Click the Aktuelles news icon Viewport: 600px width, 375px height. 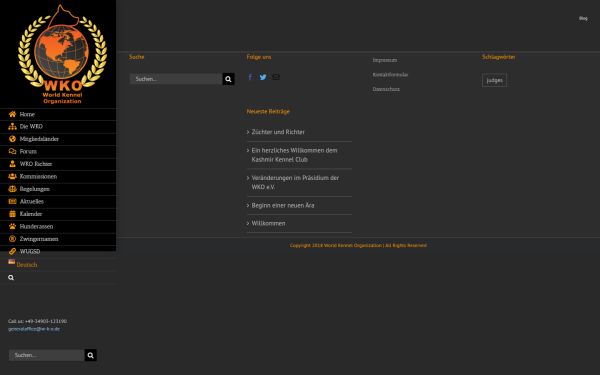pyautogui.click(x=12, y=201)
